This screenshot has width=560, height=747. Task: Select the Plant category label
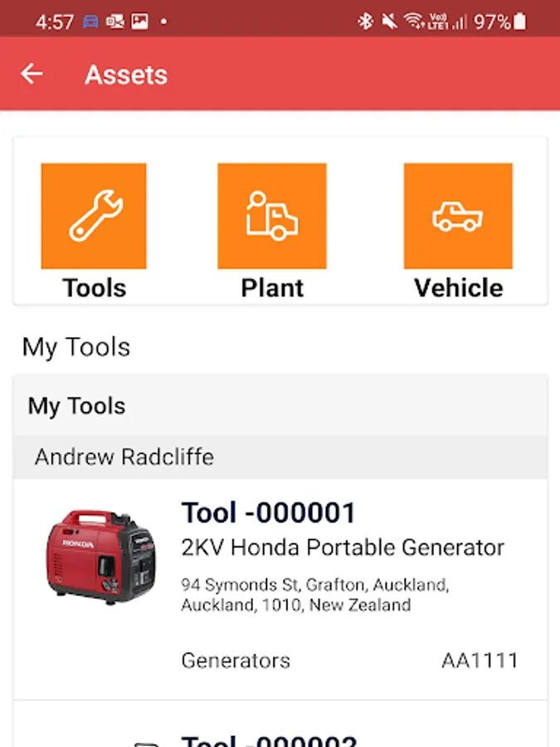click(x=272, y=288)
